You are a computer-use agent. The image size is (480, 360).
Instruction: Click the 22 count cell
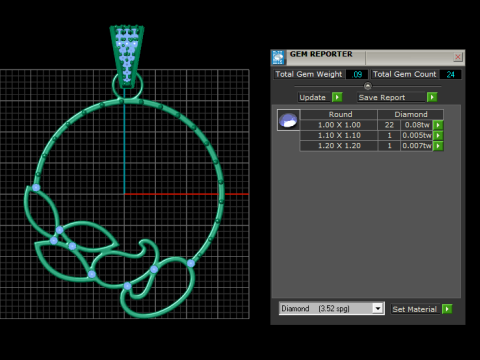point(389,125)
